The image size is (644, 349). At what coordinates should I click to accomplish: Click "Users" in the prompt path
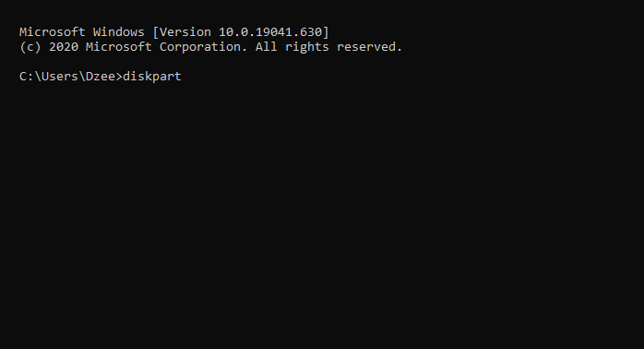click(x=60, y=77)
